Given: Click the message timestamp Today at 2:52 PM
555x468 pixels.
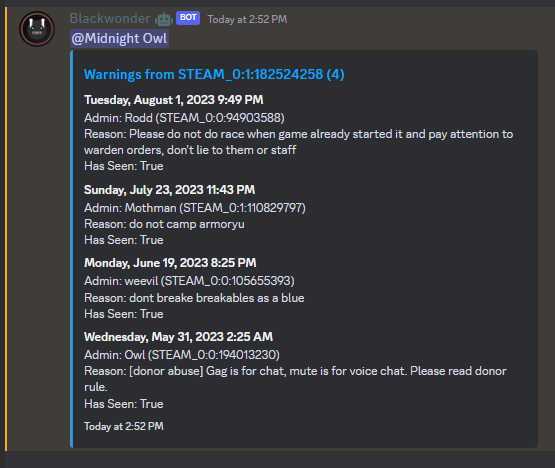Looking at the screenshot, I should pos(247,19).
